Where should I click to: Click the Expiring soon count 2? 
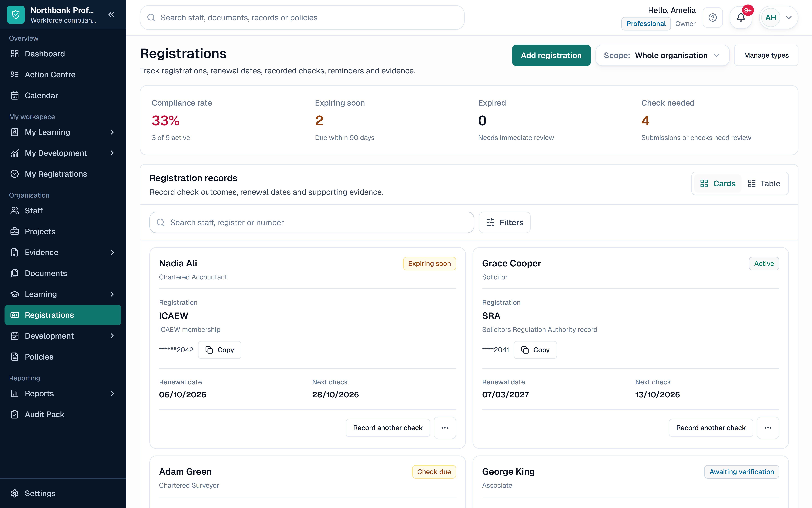[319, 121]
